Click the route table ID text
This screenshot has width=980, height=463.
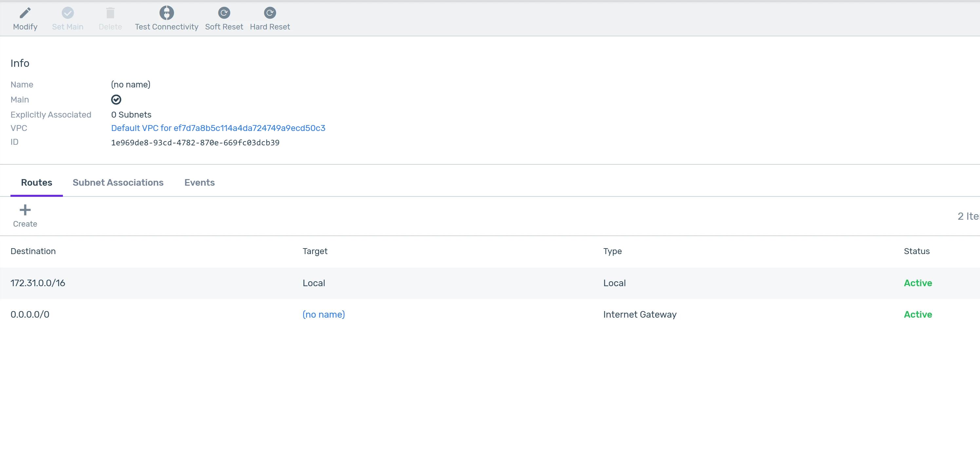click(195, 143)
